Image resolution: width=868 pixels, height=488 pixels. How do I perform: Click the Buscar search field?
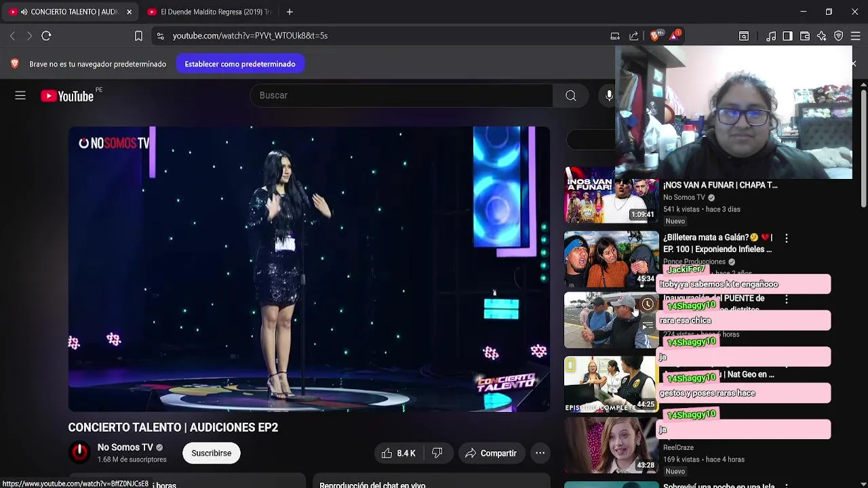tap(401, 96)
